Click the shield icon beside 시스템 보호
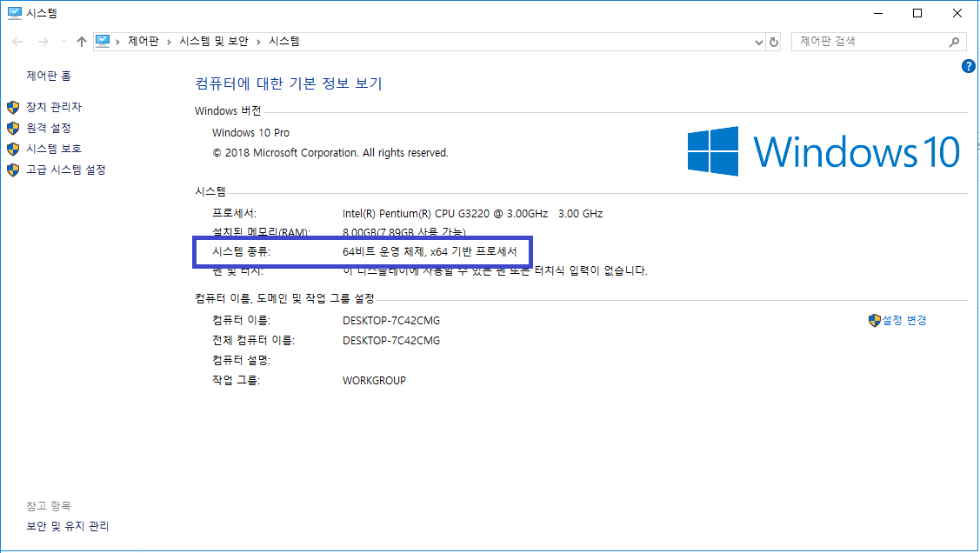 coord(13,149)
